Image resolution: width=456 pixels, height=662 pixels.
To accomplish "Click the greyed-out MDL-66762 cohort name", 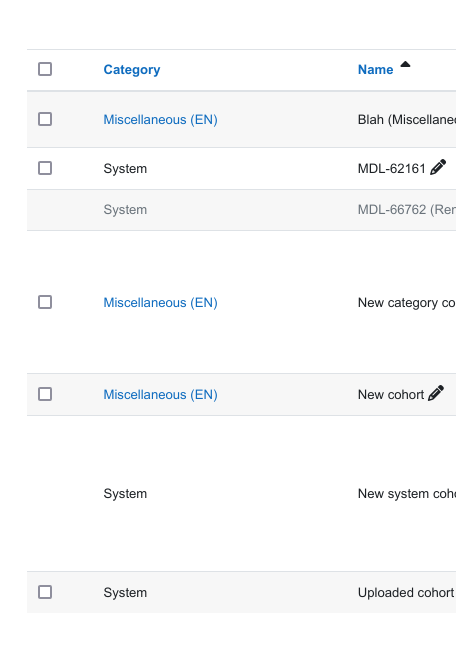I will pyautogui.click(x=407, y=209).
